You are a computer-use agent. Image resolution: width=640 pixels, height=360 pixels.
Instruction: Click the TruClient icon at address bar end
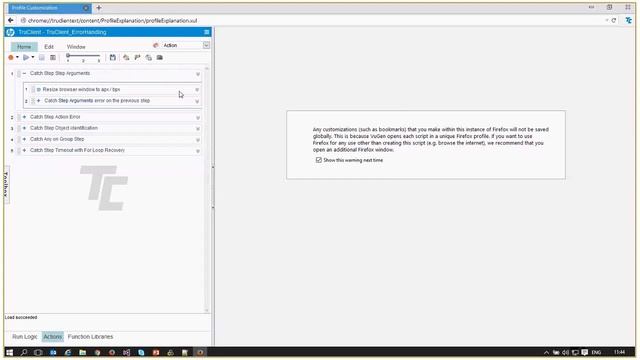pyautogui.click(x=629, y=20)
